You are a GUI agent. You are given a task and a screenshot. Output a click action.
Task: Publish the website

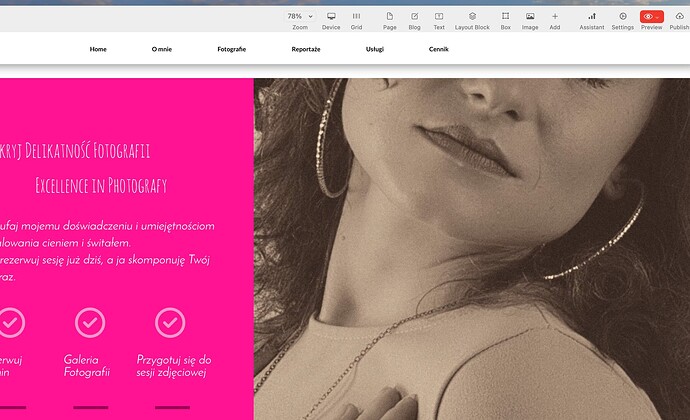[x=679, y=17]
